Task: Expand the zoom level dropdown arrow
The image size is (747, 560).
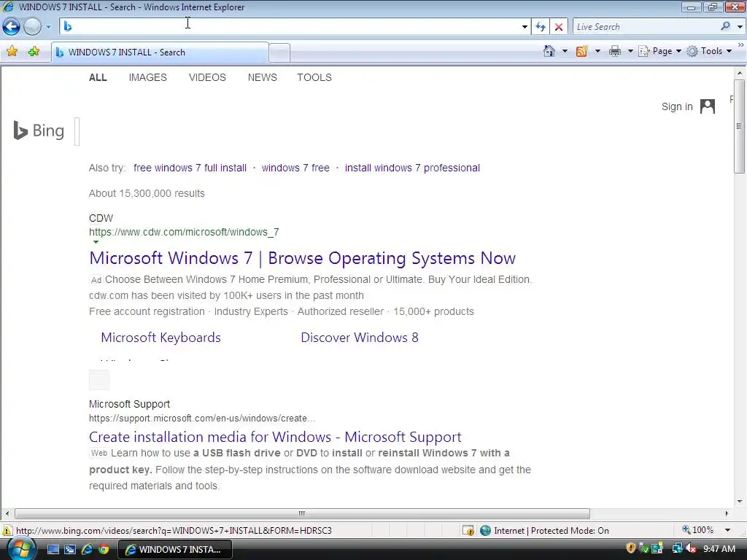Action: tap(727, 530)
